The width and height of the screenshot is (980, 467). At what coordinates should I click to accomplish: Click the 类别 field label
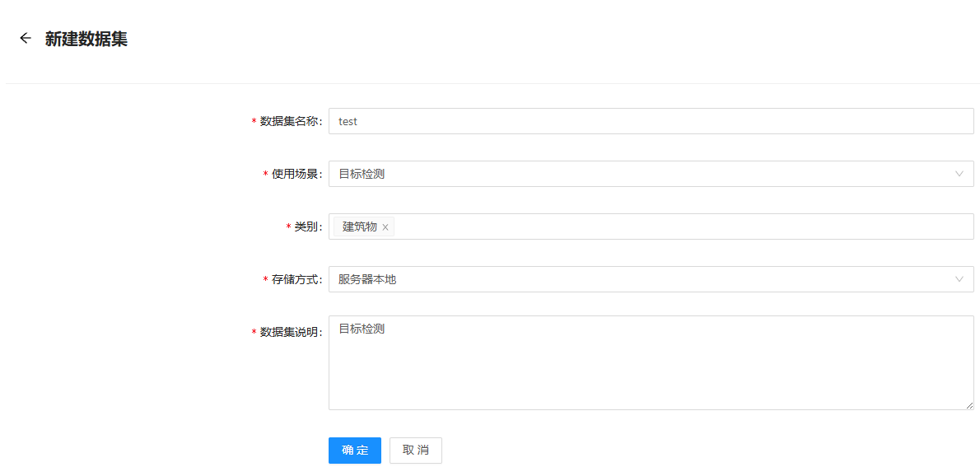click(307, 226)
